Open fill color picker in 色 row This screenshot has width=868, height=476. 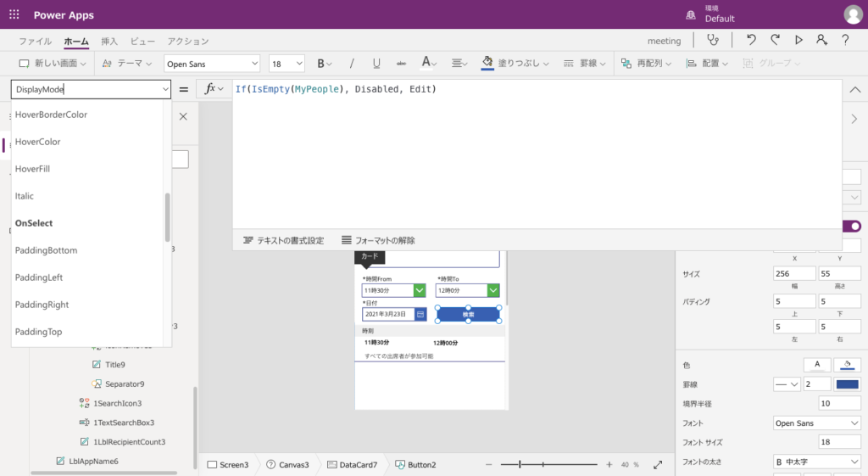point(847,365)
